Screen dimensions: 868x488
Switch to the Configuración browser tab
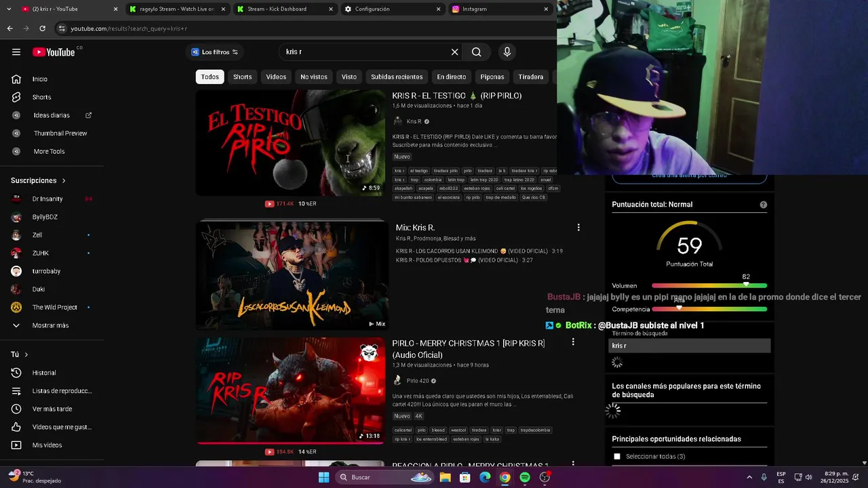click(x=392, y=9)
